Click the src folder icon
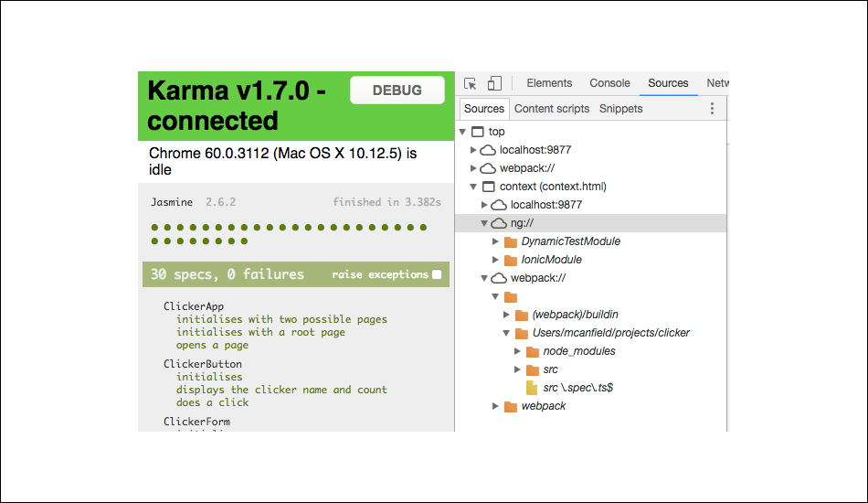The width and height of the screenshot is (868, 503). pos(533,370)
